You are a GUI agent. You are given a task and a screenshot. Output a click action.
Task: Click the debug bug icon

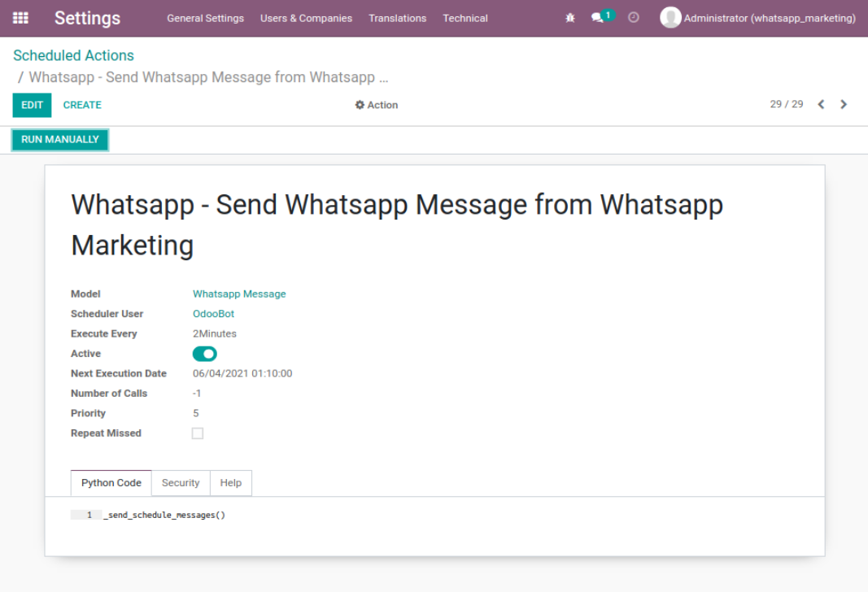570,18
